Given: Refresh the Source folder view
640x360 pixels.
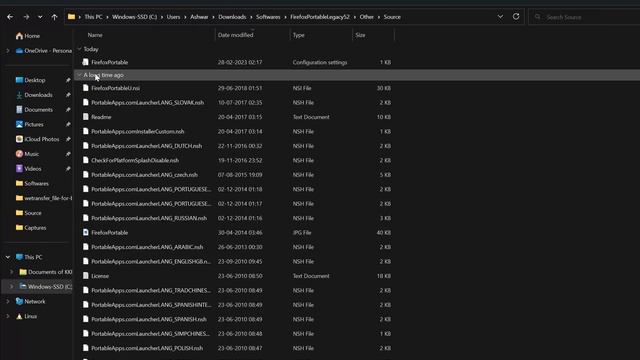Looking at the screenshot, I should [x=516, y=17].
